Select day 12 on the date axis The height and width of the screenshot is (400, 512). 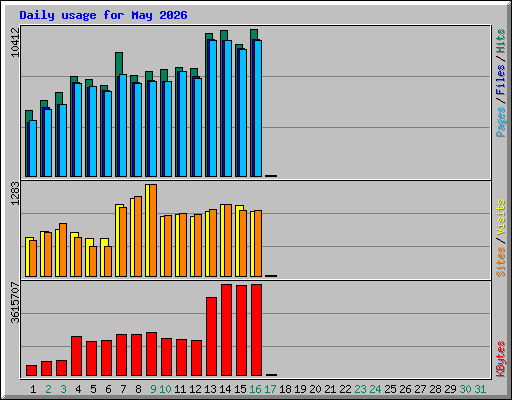[195, 389]
